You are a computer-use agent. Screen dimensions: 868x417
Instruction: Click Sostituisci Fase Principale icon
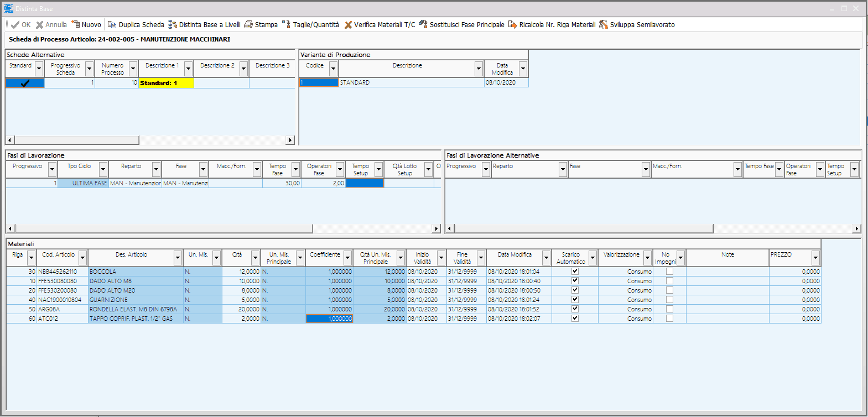tap(423, 24)
